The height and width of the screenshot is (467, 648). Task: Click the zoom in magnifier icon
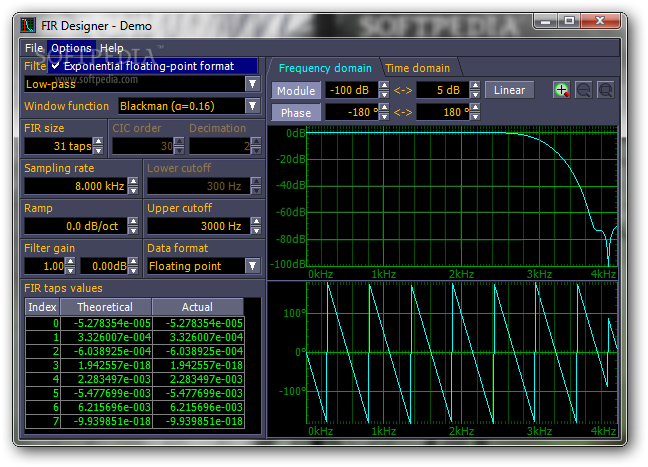(x=561, y=90)
